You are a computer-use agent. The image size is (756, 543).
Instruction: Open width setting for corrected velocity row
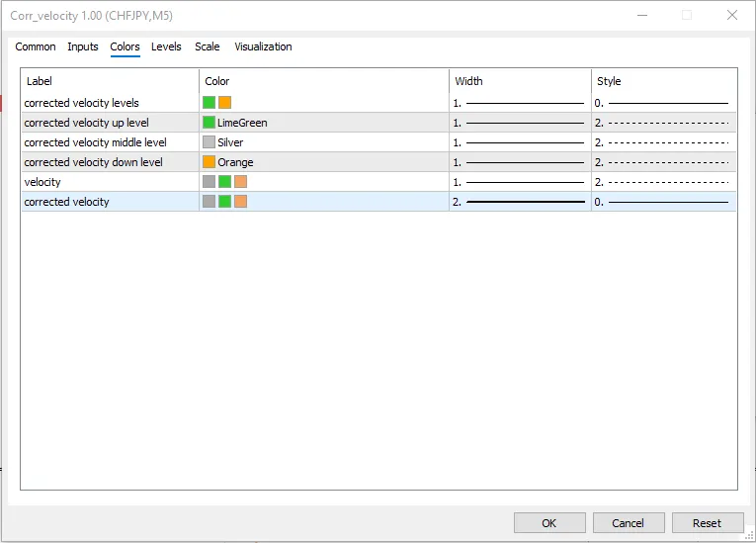[x=520, y=202]
